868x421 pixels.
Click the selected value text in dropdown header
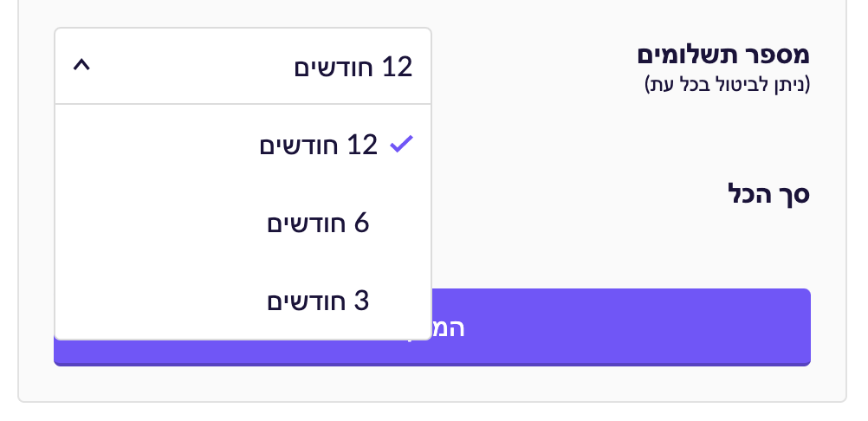tap(353, 67)
